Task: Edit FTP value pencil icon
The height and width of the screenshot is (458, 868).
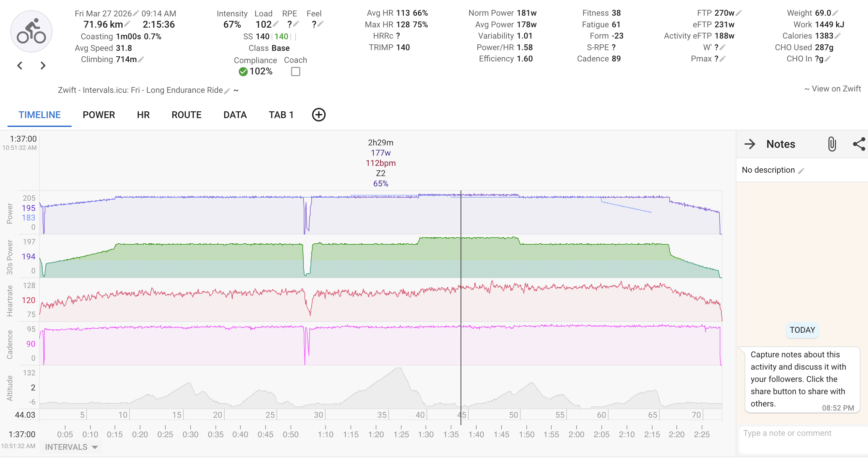Action: pyautogui.click(x=739, y=13)
